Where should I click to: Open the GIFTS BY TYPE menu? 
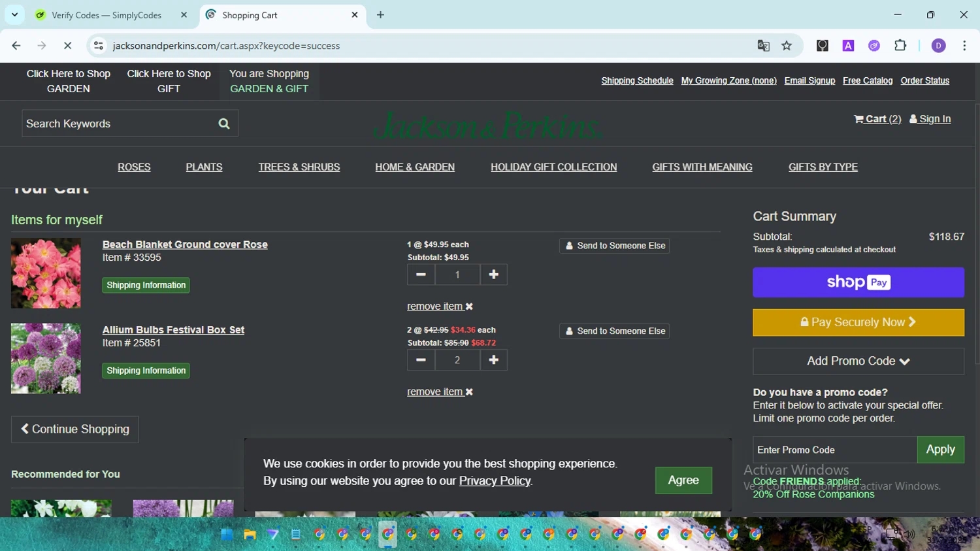[823, 167]
